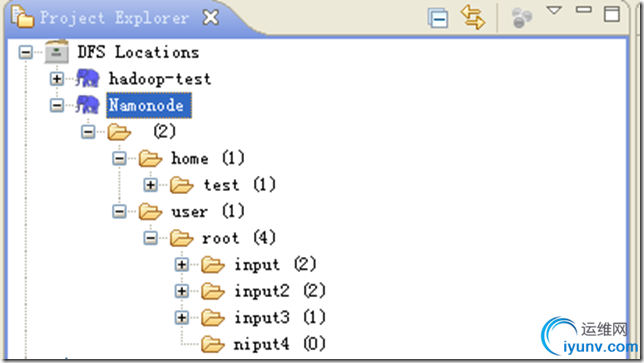Image resolution: width=644 pixels, height=363 pixels.
Task: Click the grayed-out working sets icon
Action: coord(522,18)
